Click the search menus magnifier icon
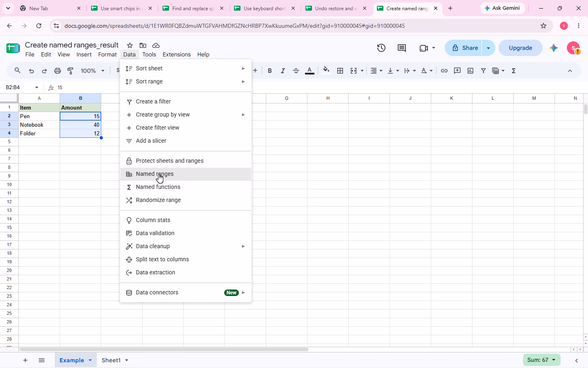This screenshot has height=368, width=588. click(17, 71)
